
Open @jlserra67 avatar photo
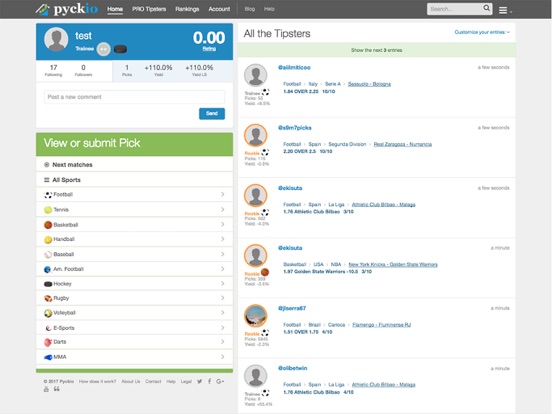256,316
